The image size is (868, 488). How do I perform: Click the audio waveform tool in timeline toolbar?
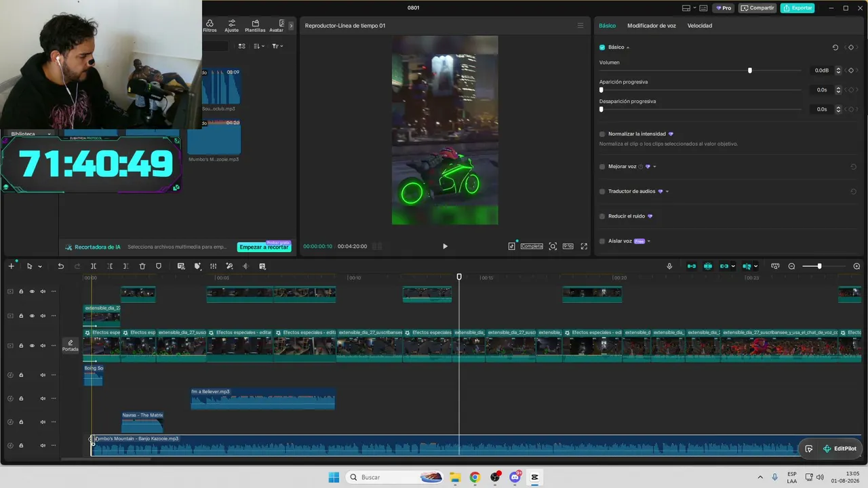click(245, 266)
